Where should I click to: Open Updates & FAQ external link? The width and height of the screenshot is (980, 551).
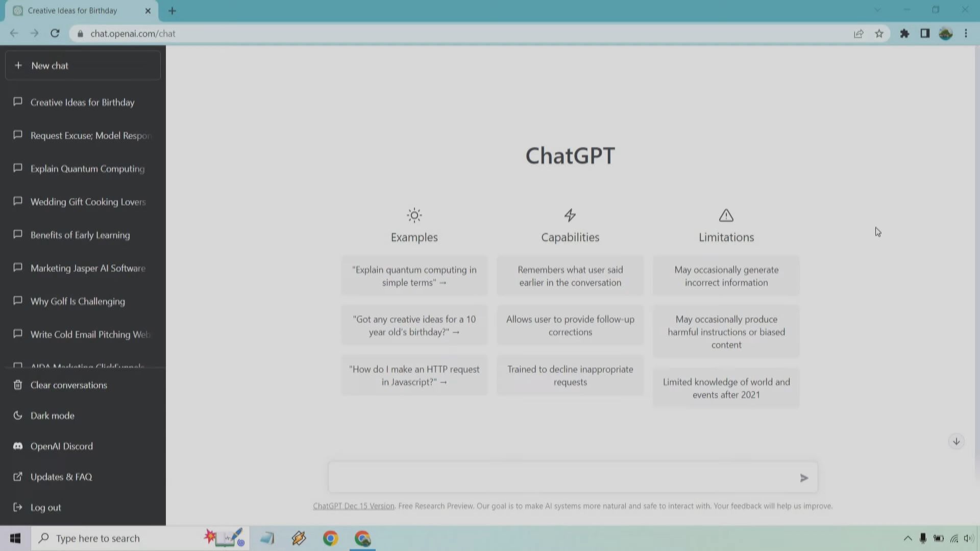61,477
